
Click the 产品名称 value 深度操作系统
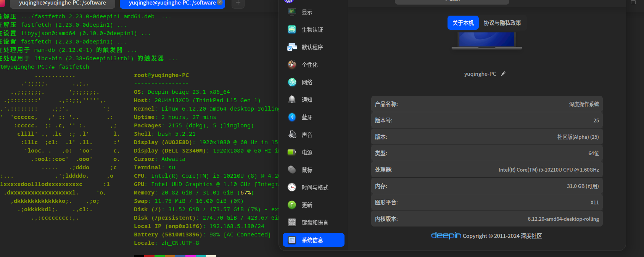[x=584, y=104]
